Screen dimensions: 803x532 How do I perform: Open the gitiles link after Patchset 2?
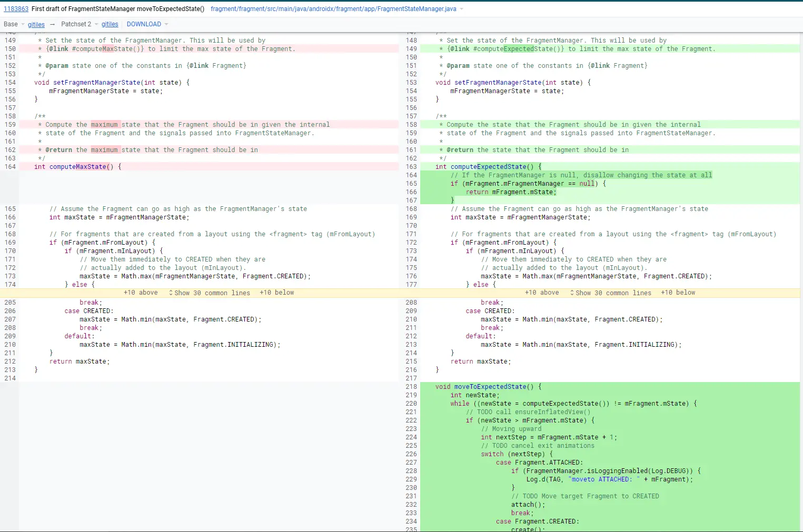(110, 24)
